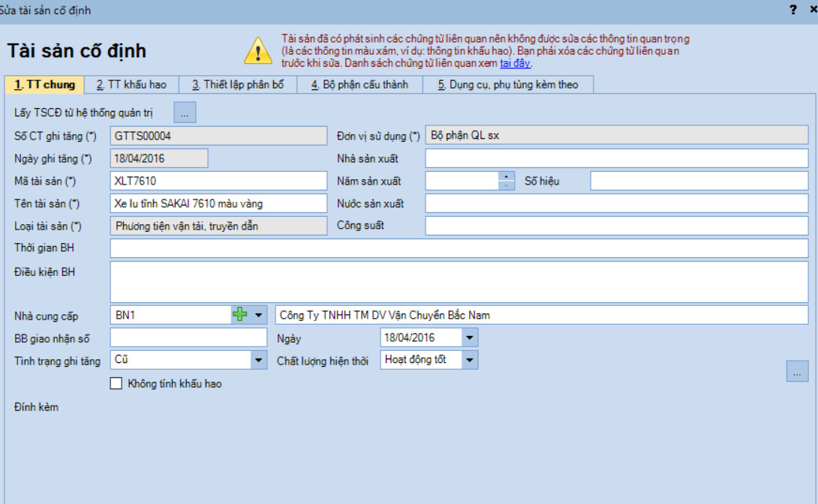
Task: Follow the 'tại đây' link in warning
Action: click(515, 63)
